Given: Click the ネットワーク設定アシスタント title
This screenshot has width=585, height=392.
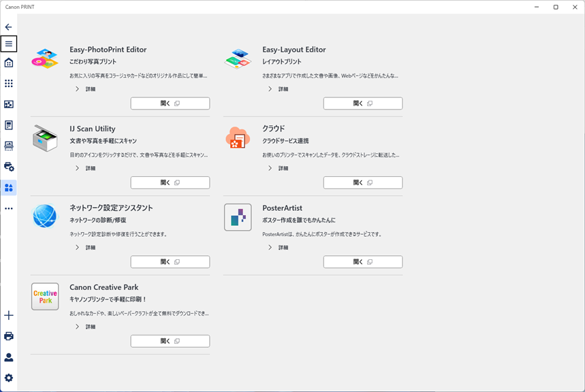Looking at the screenshot, I should click(x=111, y=208).
